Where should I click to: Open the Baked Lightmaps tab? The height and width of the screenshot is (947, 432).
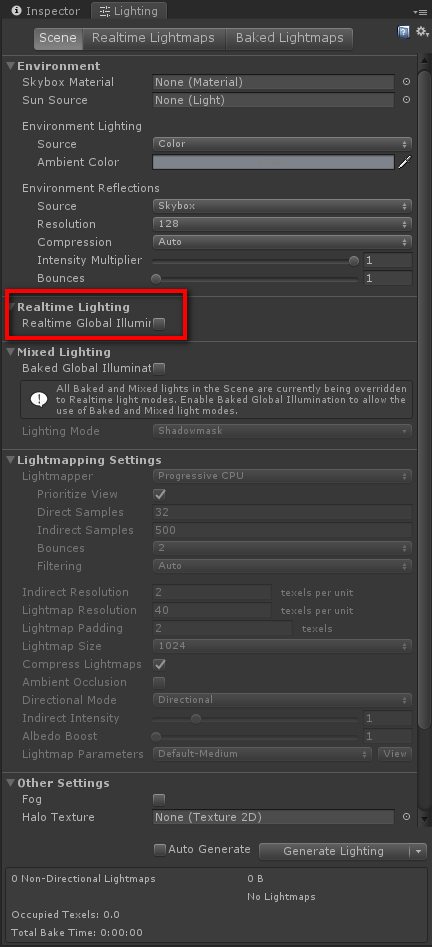coord(289,38)
